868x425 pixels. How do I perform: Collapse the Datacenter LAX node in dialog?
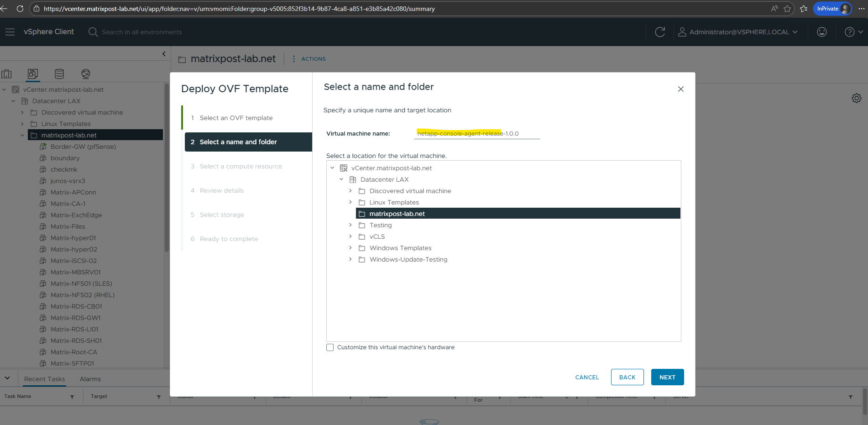point(341,179)
